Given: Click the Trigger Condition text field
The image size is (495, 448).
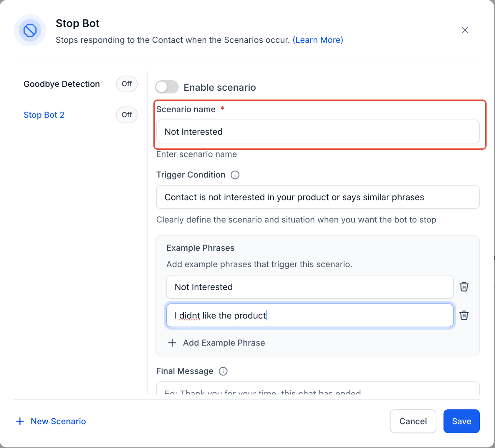Looking at the screenshot, I should click(x=318, y=197).
